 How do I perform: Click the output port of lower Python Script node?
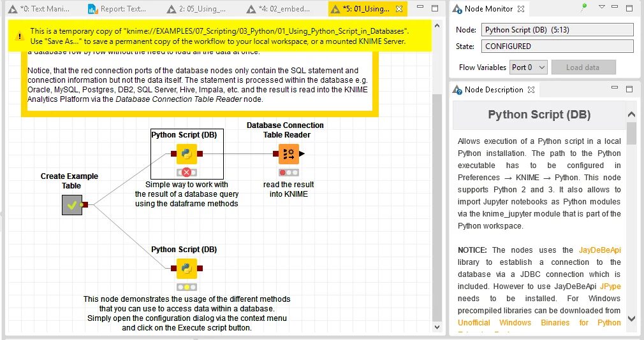click(200, 269)
